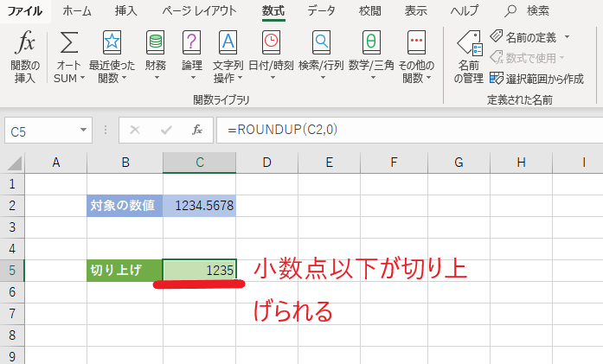Switch to the 表示 tab

pyautogui.click(x=416, y=10)
